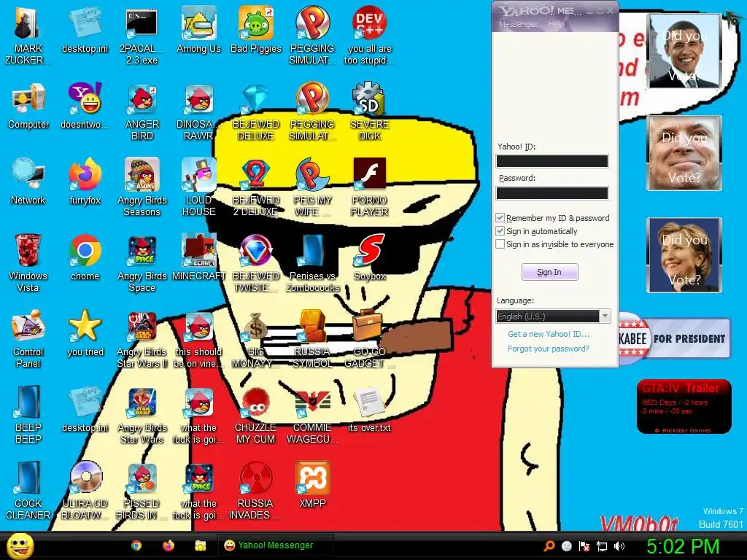
Task: Click the McCain 'Did you Vote?' gadget
Action: pos(684,153)
